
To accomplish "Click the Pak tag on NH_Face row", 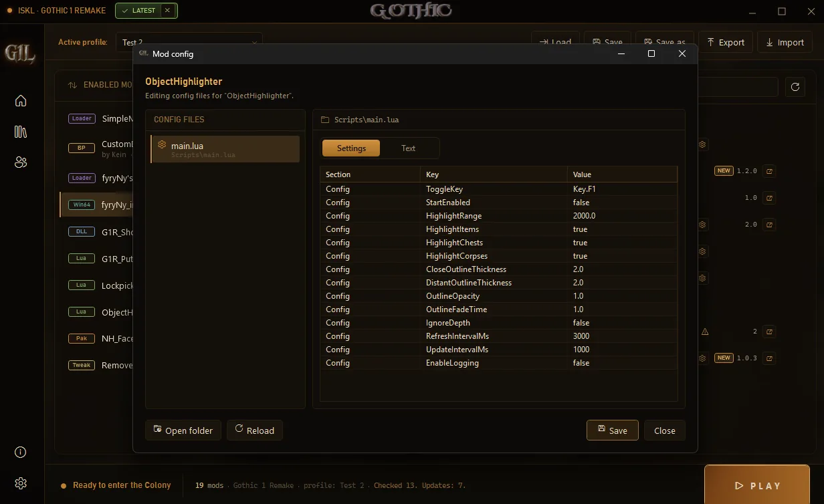I will (82, 338).
